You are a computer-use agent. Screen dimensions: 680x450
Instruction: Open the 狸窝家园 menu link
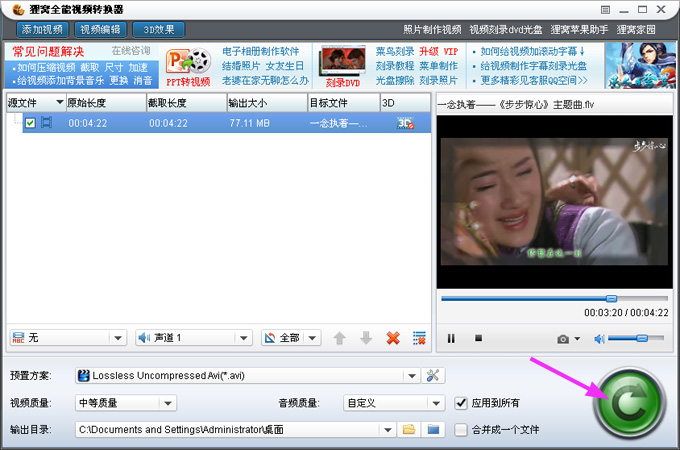(x=636, y=29)
